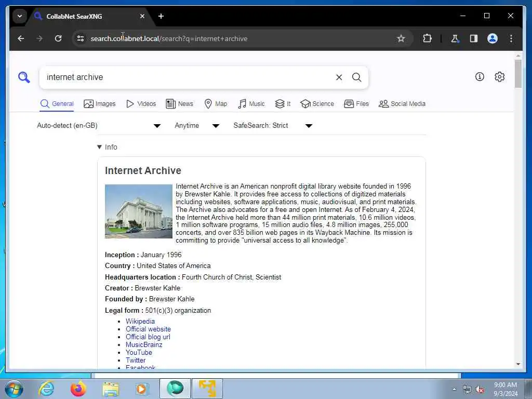Click the network tray icon

click(467, 390)
